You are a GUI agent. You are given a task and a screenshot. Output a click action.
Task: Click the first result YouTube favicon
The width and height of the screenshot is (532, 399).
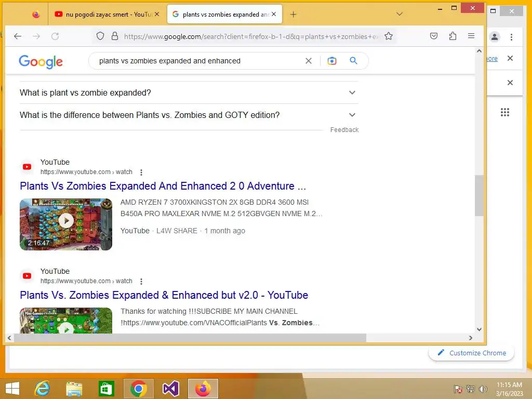pyautogui.click(x=27, y=167)
